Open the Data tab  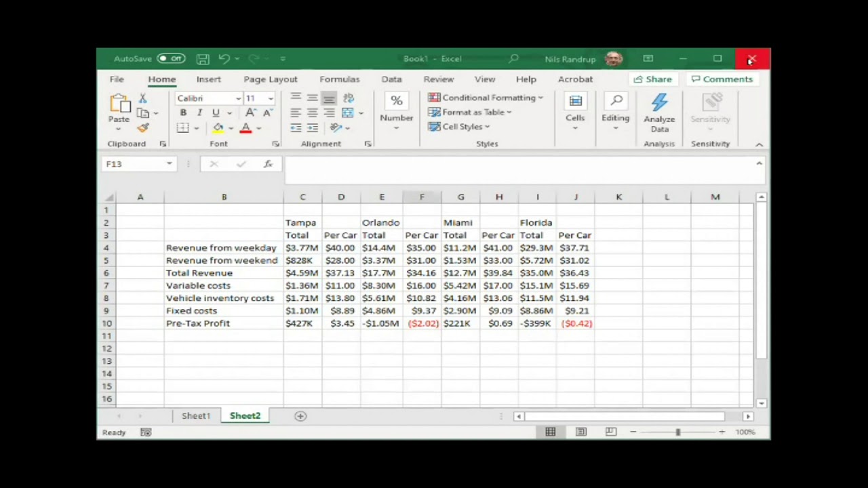pos(391,79)
